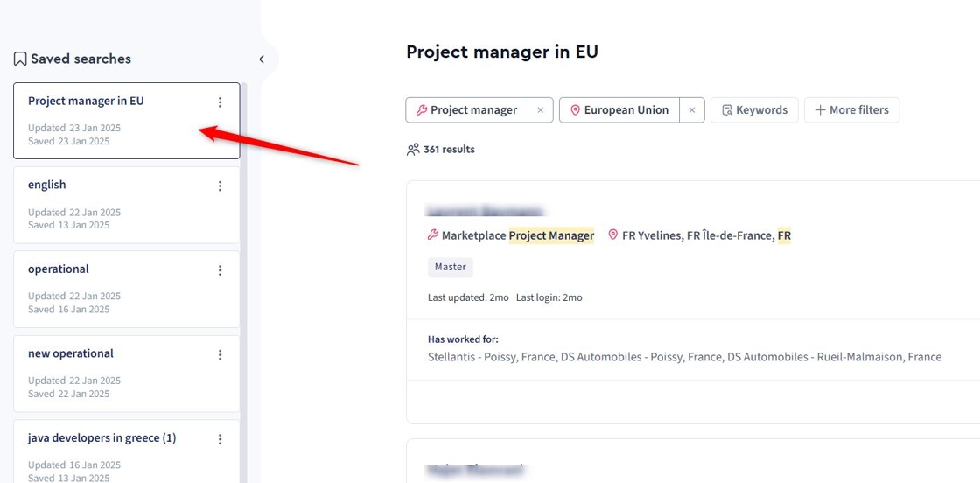This screenshot has width=980, height=483.
Task: Collapse the Saved searches sidebar
Action: (261, 59)
